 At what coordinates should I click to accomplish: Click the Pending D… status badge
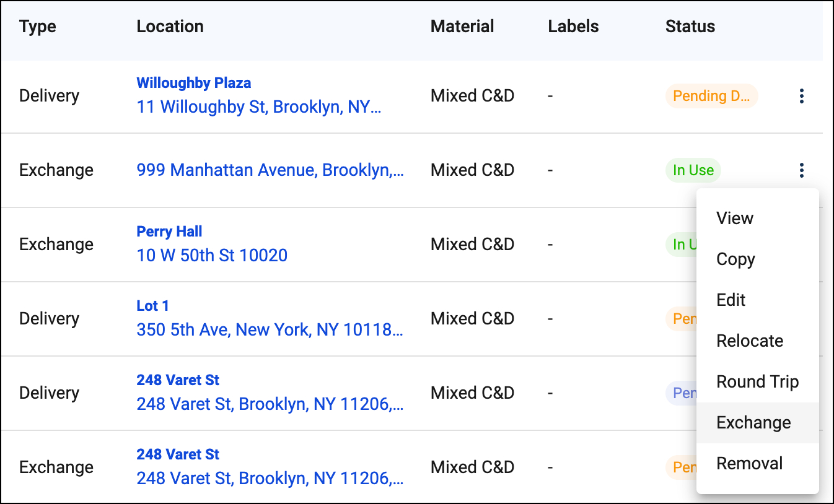coord(711,96)
